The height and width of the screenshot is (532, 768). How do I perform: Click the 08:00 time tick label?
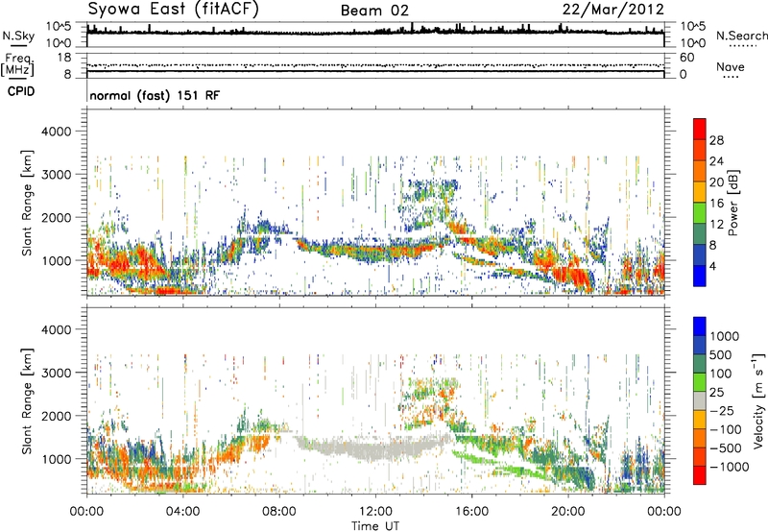point(279,512)
